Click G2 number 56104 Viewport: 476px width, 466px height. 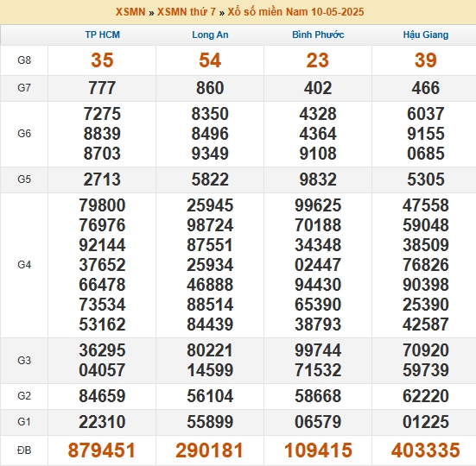tap(210, 395)
